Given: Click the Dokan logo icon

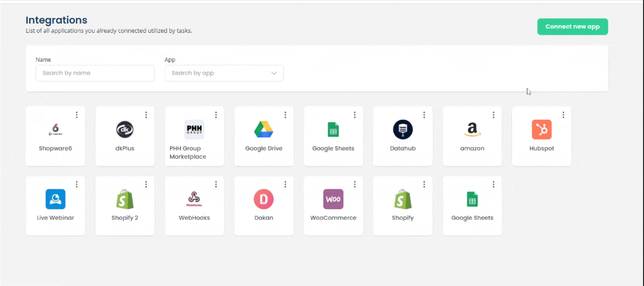Looking at the screenshot, I should tap(263, 199).
